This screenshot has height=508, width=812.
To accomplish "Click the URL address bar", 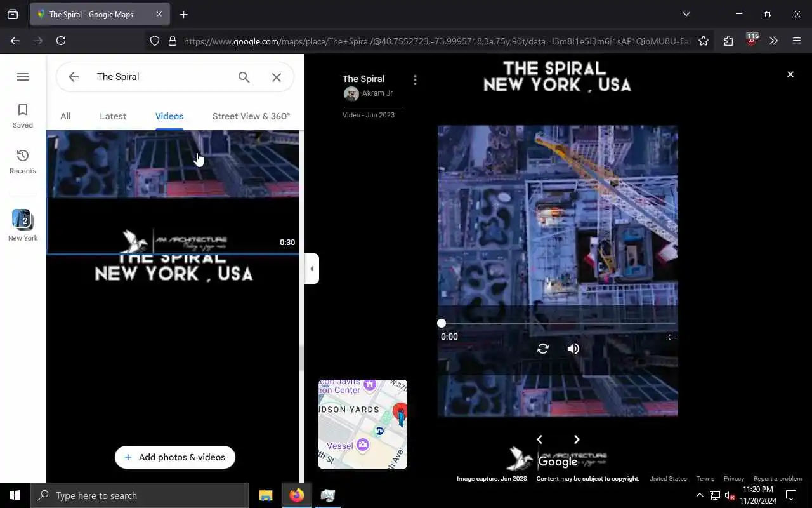I will click(436, 41).
